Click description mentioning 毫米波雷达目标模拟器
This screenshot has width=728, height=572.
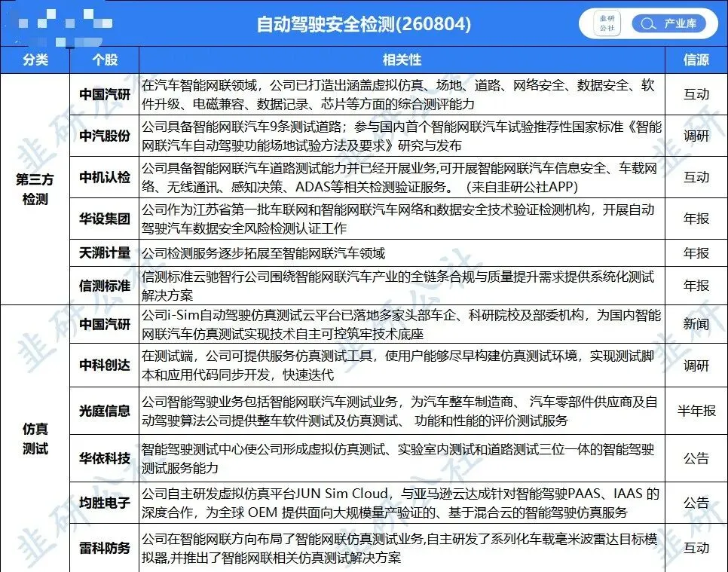click(399, 549)
